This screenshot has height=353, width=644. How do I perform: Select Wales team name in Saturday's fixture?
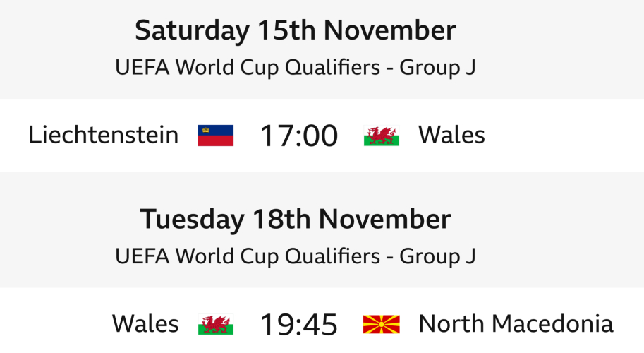[x=451, y=135]
